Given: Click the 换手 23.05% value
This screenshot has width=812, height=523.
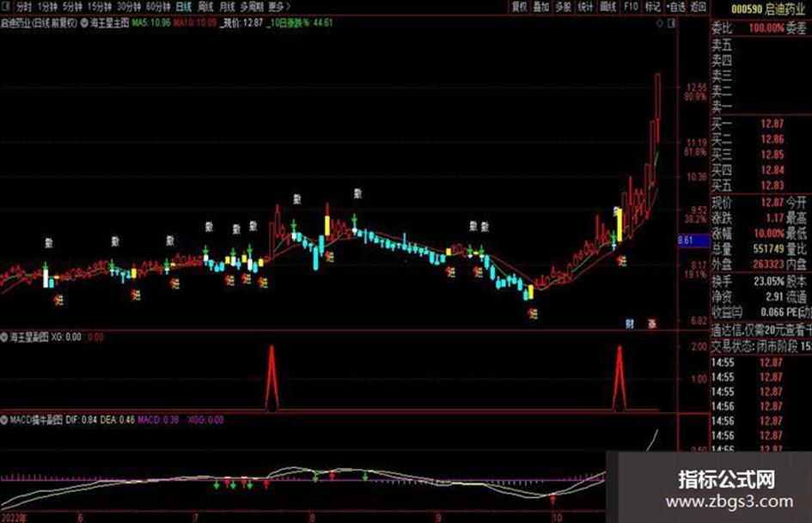Looking at the screenshot, I should [x=769, y=282].
